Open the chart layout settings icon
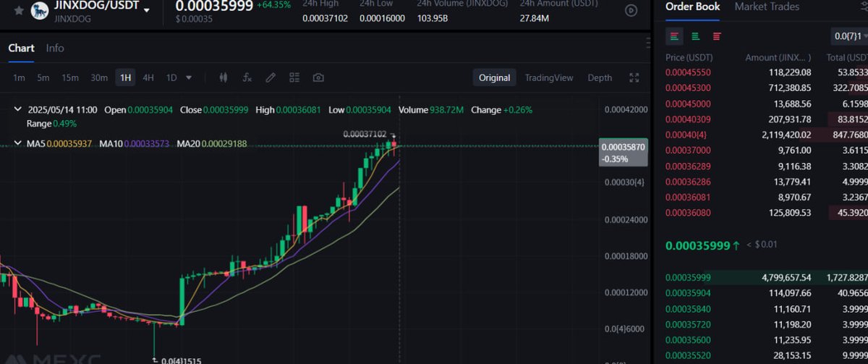This screenshot has height=364, width=868. [294, 77]
